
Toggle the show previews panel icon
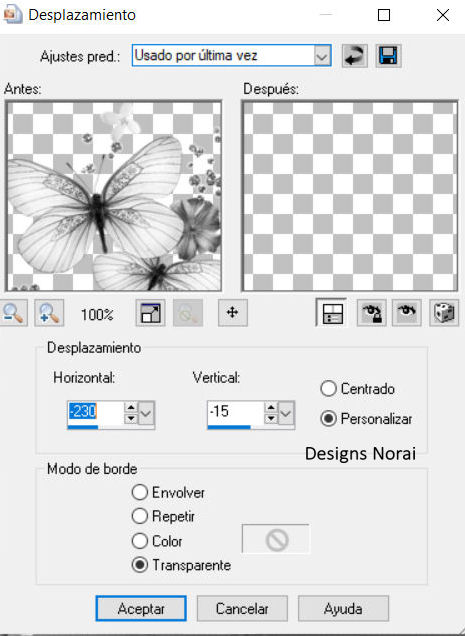[x=332, y=313]
